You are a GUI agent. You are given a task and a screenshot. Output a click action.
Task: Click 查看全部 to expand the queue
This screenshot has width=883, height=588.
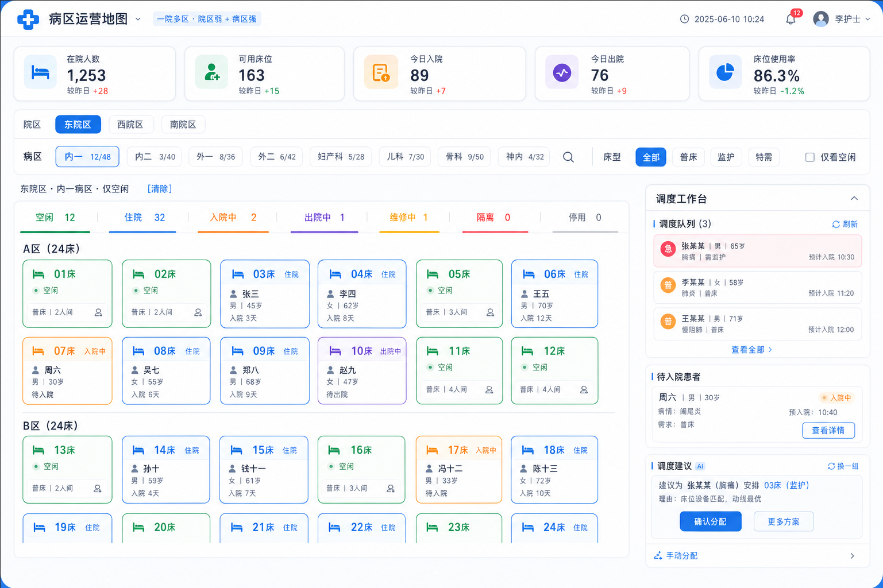pos(751,350)
